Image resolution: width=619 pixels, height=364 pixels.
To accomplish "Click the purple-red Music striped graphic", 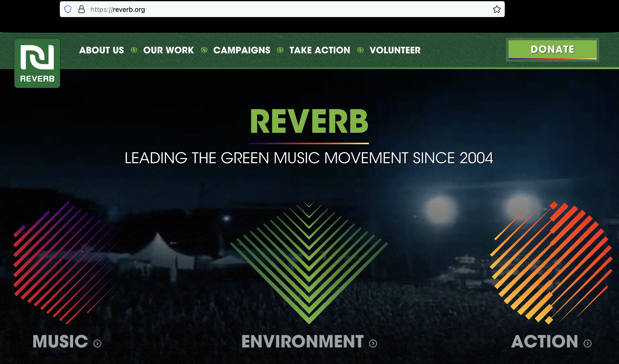I will [66, 263].
